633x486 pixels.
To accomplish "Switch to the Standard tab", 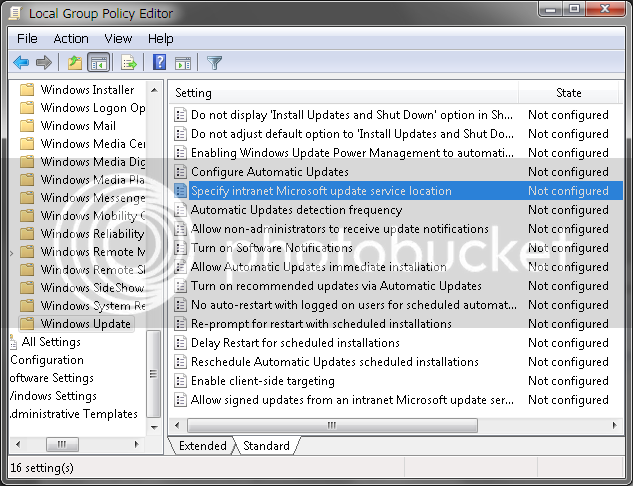I will [266, 446].
